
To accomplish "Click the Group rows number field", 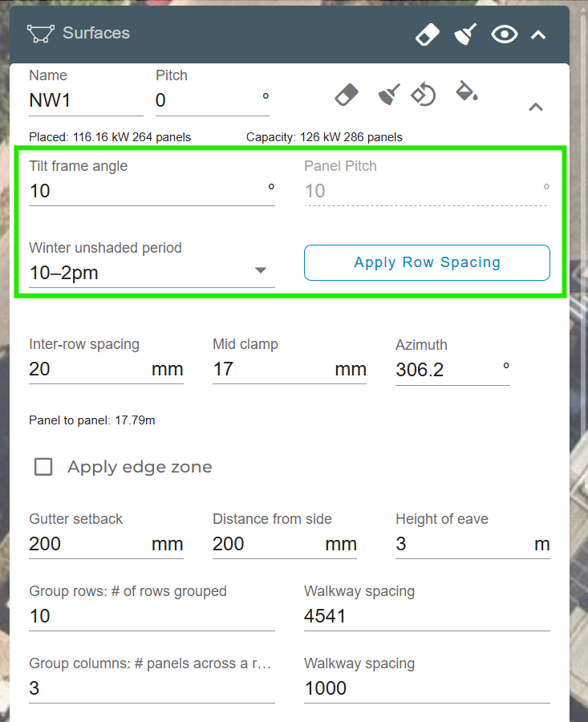I will [152, 616].
